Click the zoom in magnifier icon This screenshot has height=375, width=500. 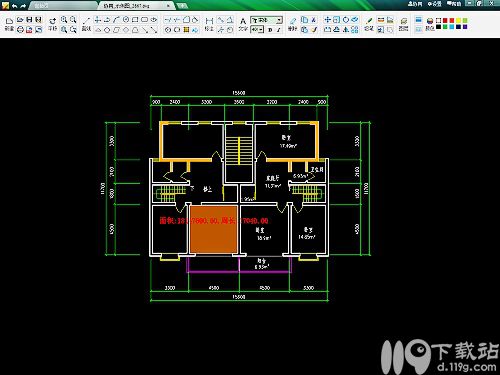pos(64,20)
